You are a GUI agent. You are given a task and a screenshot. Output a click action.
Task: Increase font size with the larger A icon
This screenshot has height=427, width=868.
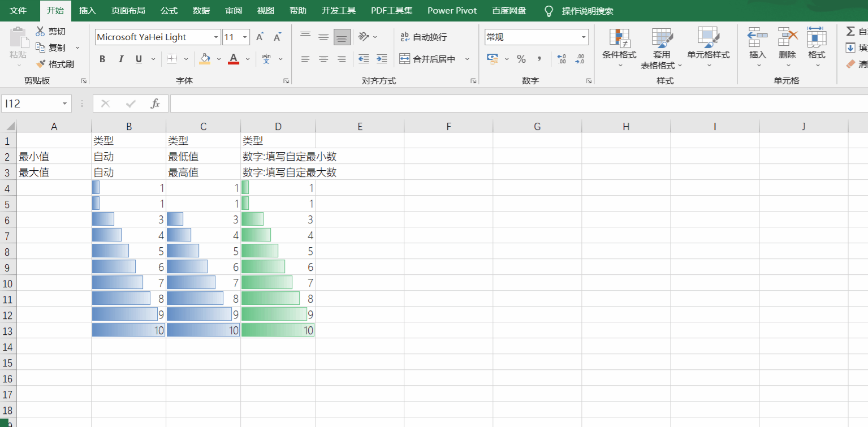point(260,37)
